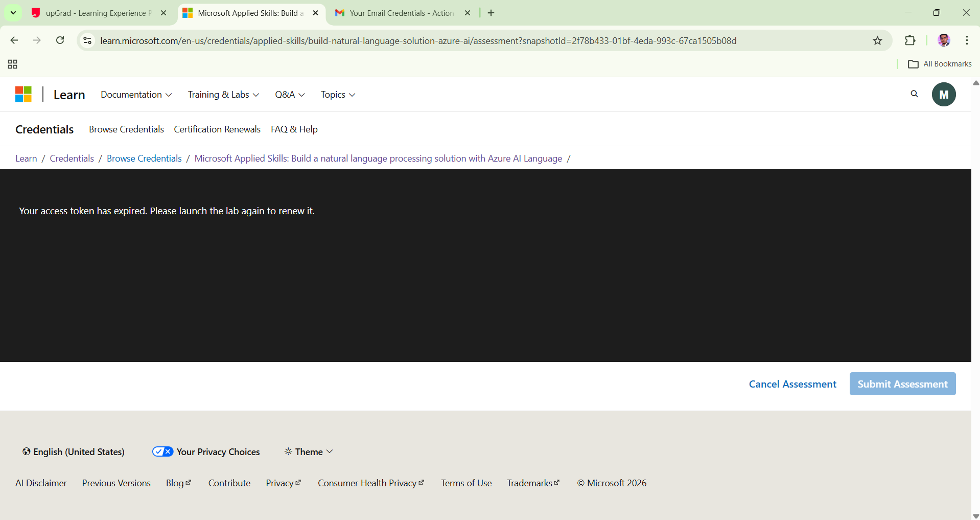Click Cancel Assessment
This screenshot has width=980, height=520.
pos(792,384)
